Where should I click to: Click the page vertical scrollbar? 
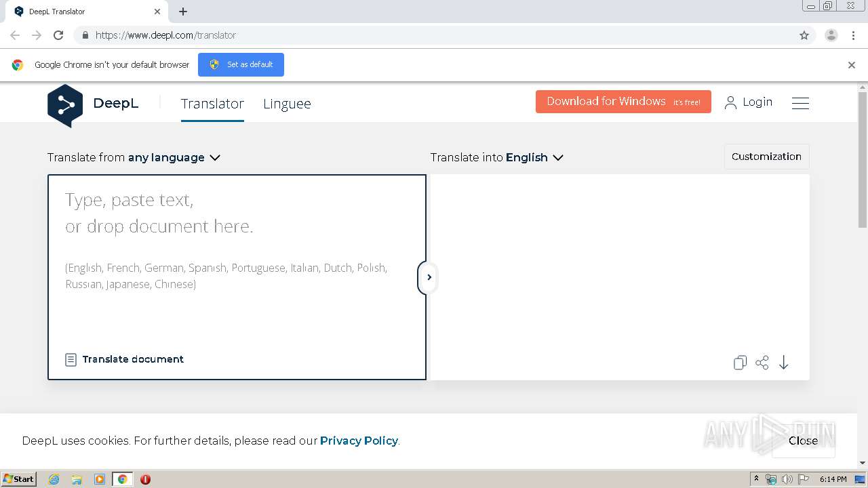863,160
